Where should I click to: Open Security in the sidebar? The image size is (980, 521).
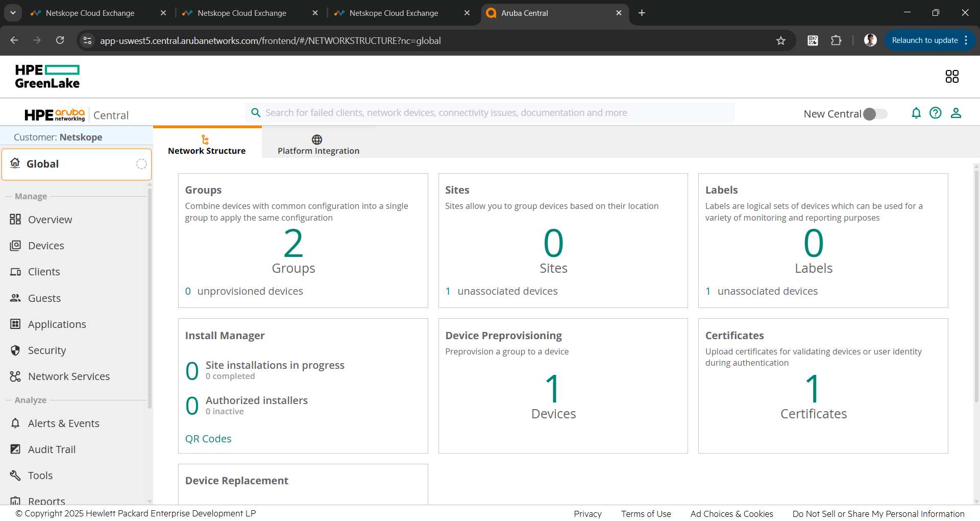[x=47, y=350]
